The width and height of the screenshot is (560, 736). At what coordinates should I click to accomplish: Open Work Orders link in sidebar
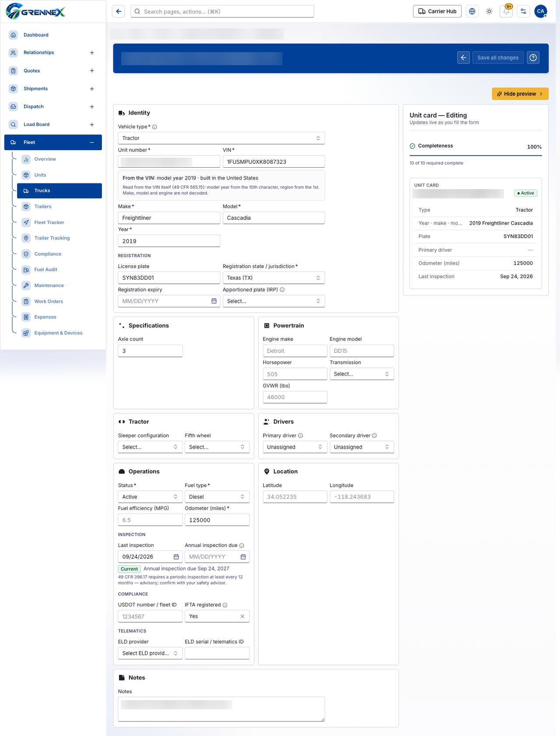point(59,301)
